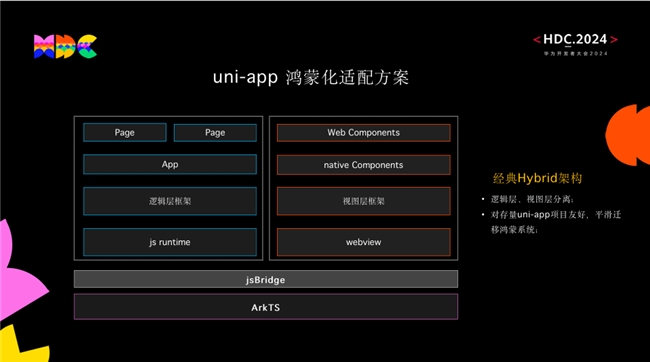Click the yellow decorative shape
Viewport: 650px width, 362px height.
(x=23, y=344)
